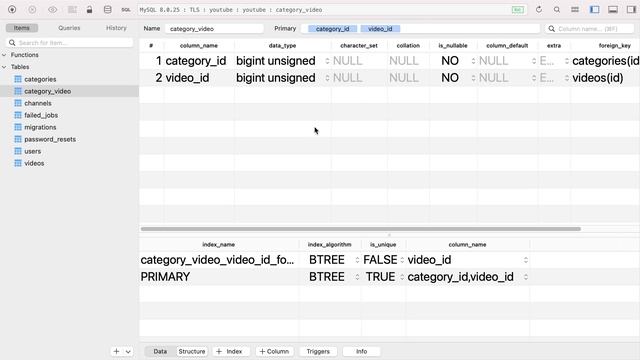Image resolution: width=640 pixels, height=360 pixels.
Task: Open the Triggers button
Action: (318, 351)
